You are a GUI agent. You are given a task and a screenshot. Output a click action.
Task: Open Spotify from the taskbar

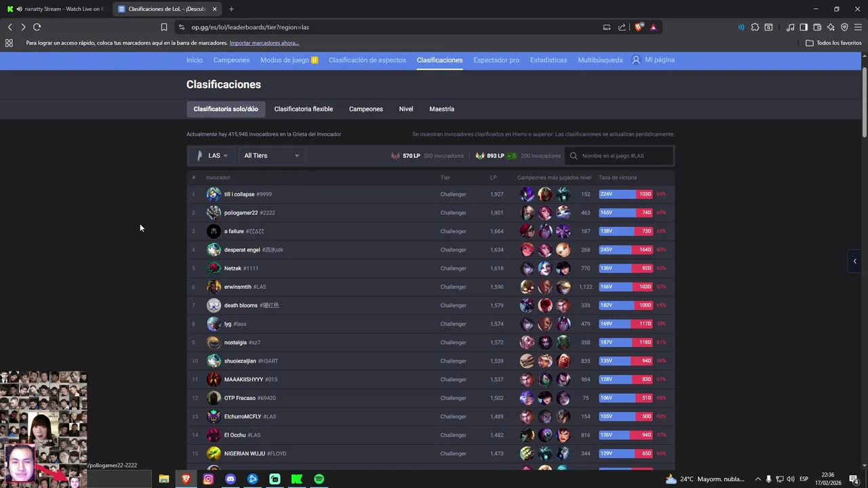point(319,479)
